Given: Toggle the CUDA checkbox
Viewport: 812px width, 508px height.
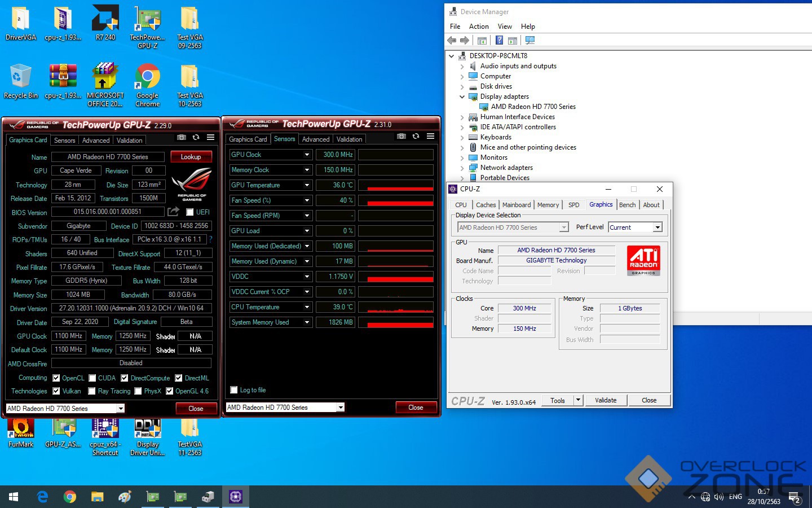Looking at the screenshot, I should coord(92,378).
